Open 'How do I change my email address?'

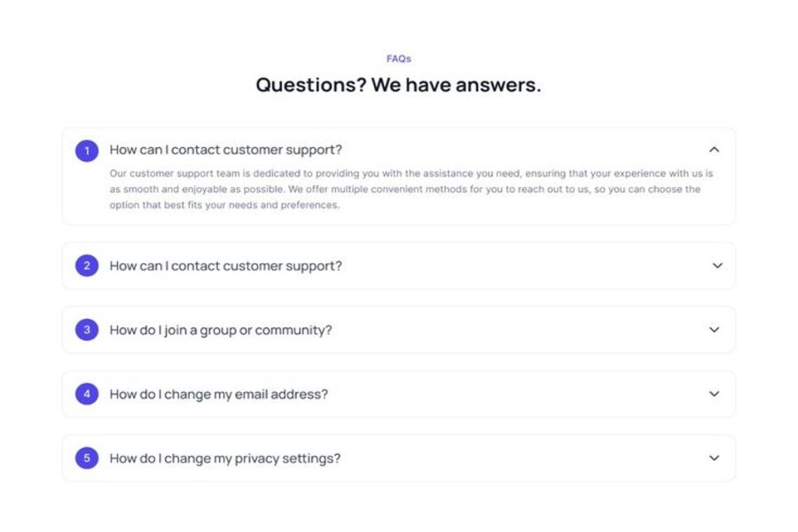218,395
